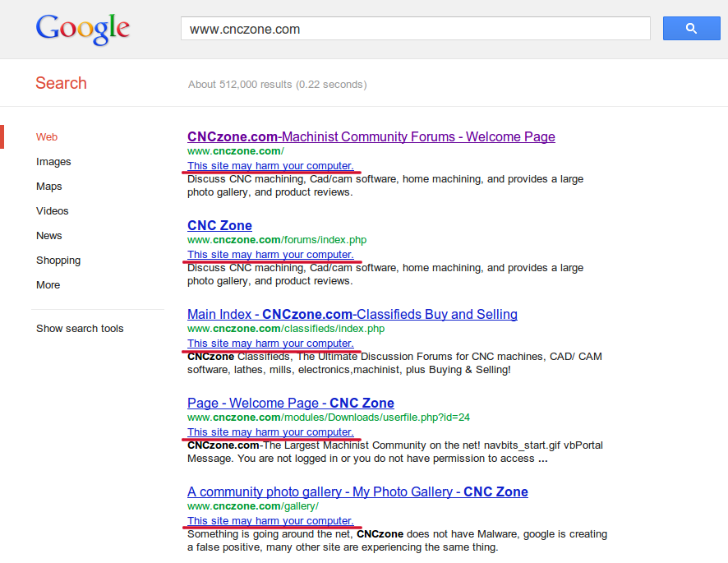Click harm warning under userfile.php?id=24 result
The image size is (728, 563).
click(x=270, y=432)
